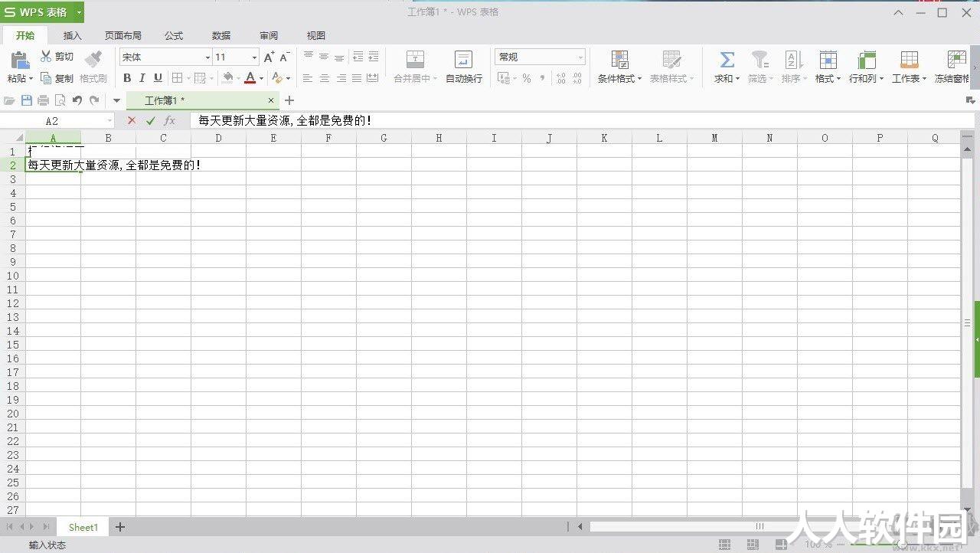
Task: Expand the quick access toolbar customize arrow
Action: [116, 100]
